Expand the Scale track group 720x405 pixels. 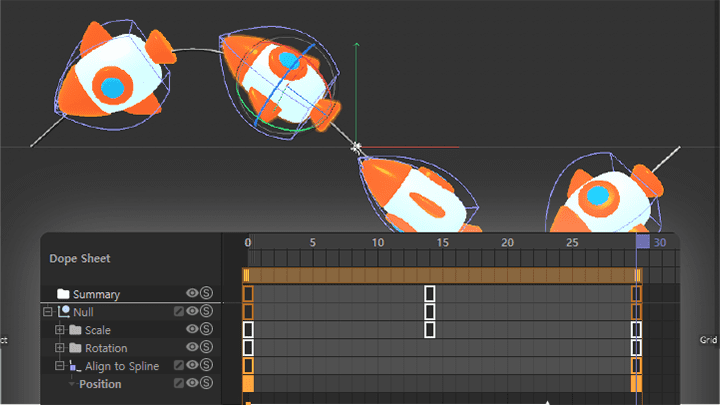[60, 330]
